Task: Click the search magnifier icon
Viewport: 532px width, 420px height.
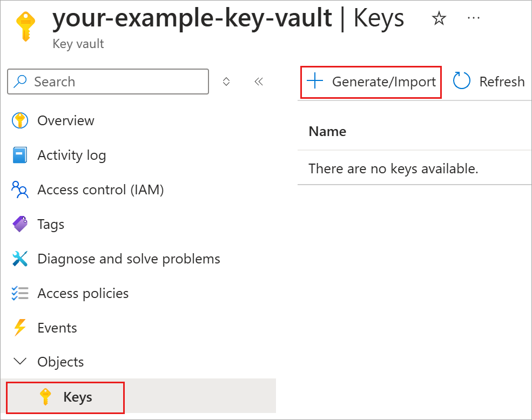Action: (x=20, y=81)
